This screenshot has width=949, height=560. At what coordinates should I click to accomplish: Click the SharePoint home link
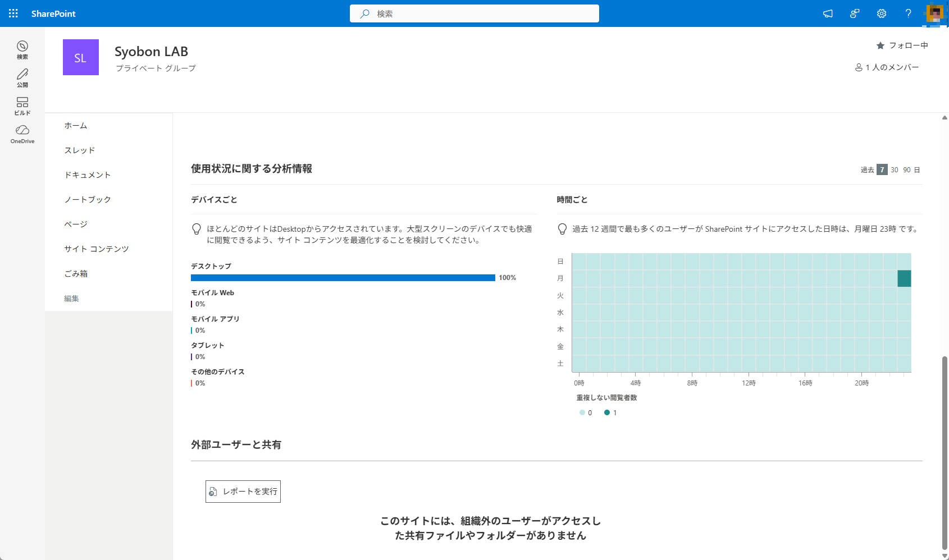[53, 13]
